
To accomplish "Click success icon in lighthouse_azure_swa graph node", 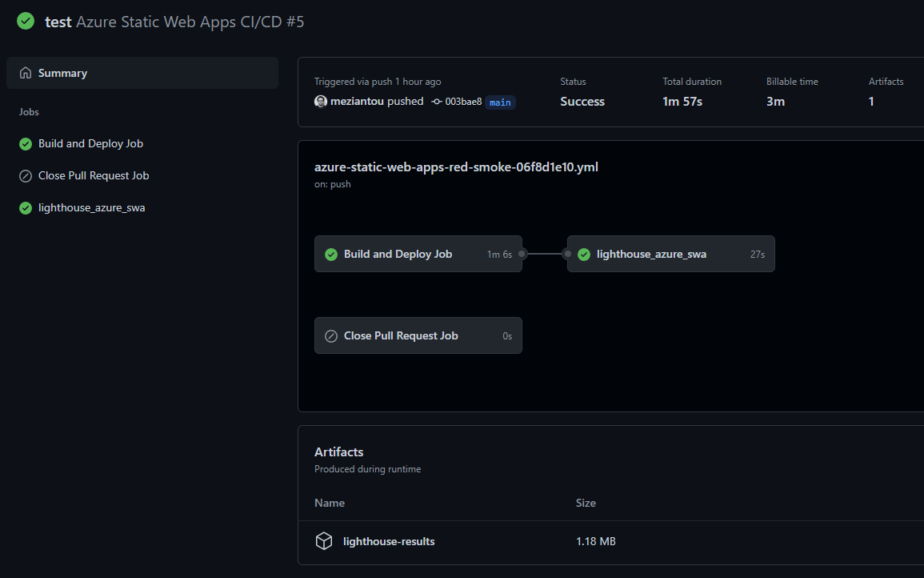I will [584, 255].
